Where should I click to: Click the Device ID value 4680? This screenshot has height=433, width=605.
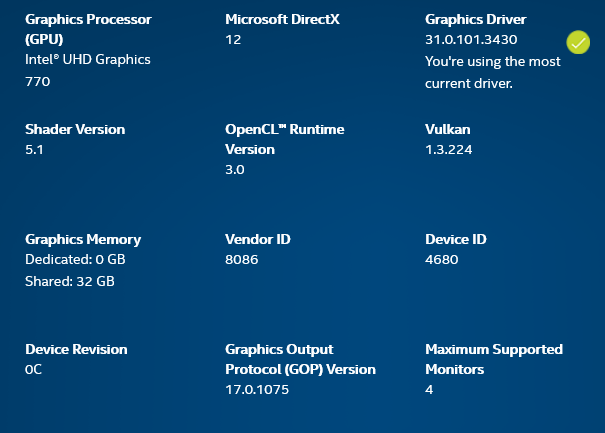tap(441, 260)
